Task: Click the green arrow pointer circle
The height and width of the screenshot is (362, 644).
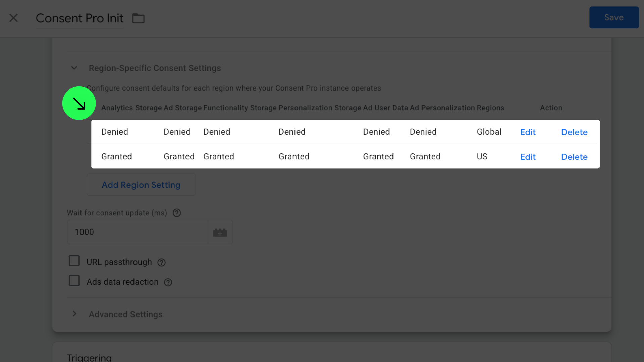Action: (x=79, y=103)
